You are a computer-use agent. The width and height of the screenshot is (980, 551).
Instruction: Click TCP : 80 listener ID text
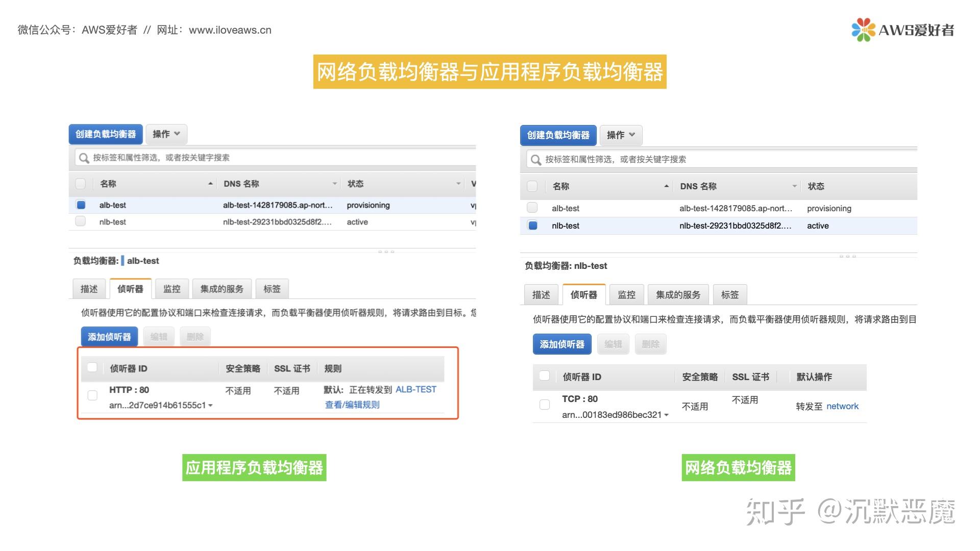580,399
